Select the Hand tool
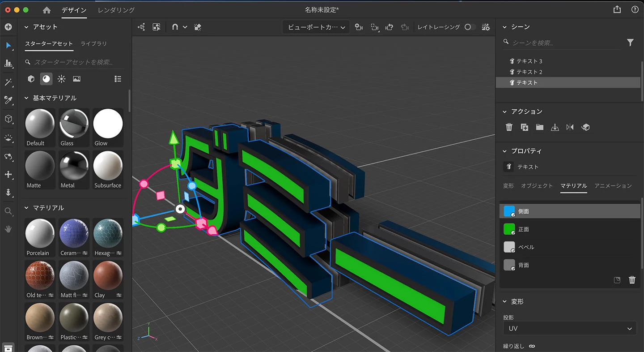 [x=8, y=229]
